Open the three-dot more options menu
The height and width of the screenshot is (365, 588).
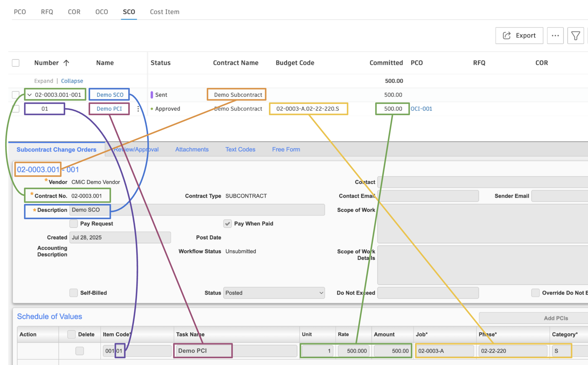[555, 35]
